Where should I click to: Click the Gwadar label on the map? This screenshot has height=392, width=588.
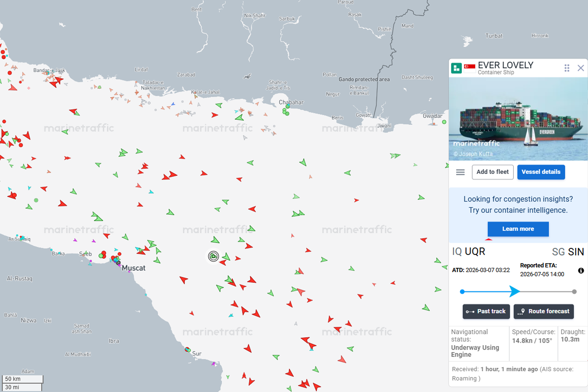(433, 116)
